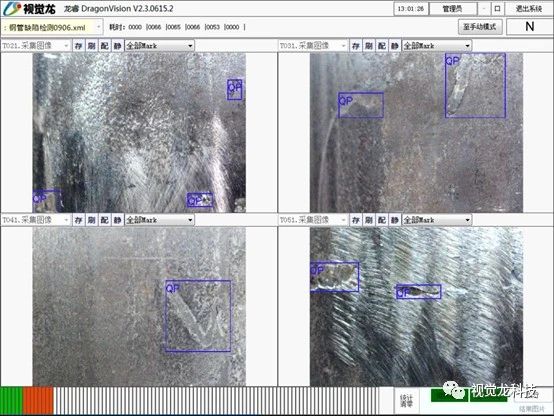This screenshot has height=416, width=554.
Task: Click the 退出系统 exit system button
Action: click(529, 9)
